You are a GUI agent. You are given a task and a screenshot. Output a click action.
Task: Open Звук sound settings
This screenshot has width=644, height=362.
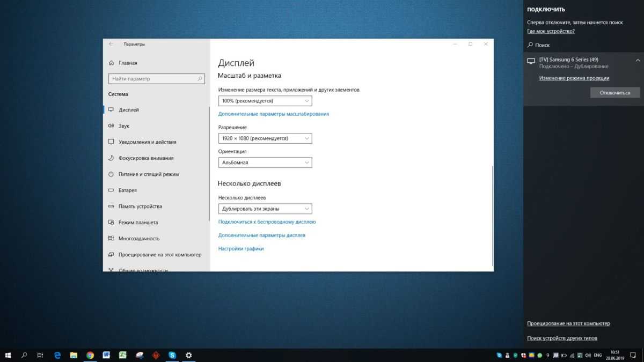[124, 126]
